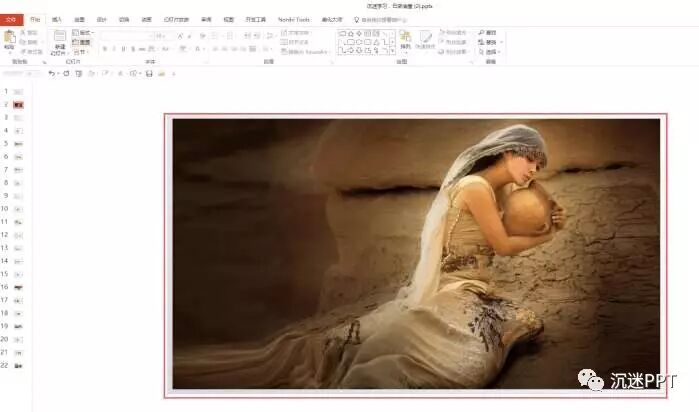This screenshot has width=699, height=412.
Task: Click the Paste icon in the clipboard group
Action: pos(10,37)
